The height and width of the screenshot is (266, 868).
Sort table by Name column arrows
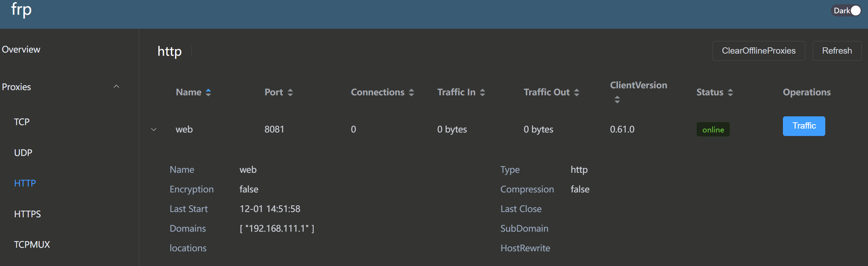click(x=208, y=93)
